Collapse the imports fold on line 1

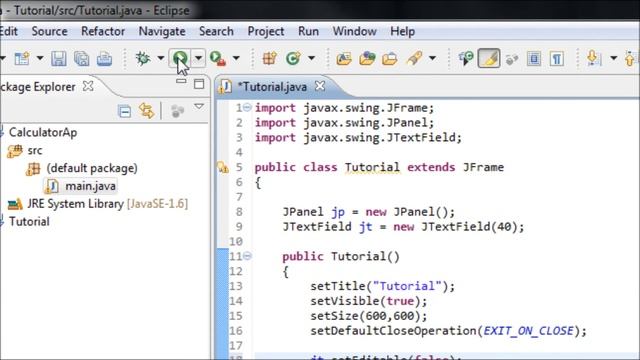point(247,107)
